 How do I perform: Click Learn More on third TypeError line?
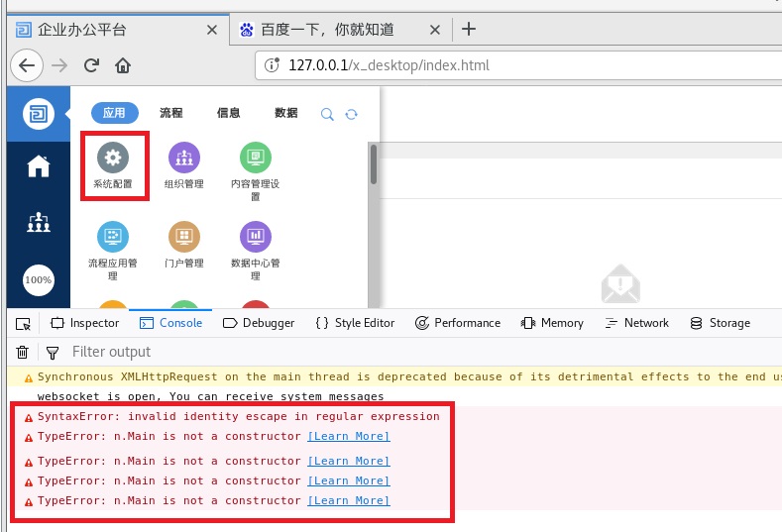[349, 481]
